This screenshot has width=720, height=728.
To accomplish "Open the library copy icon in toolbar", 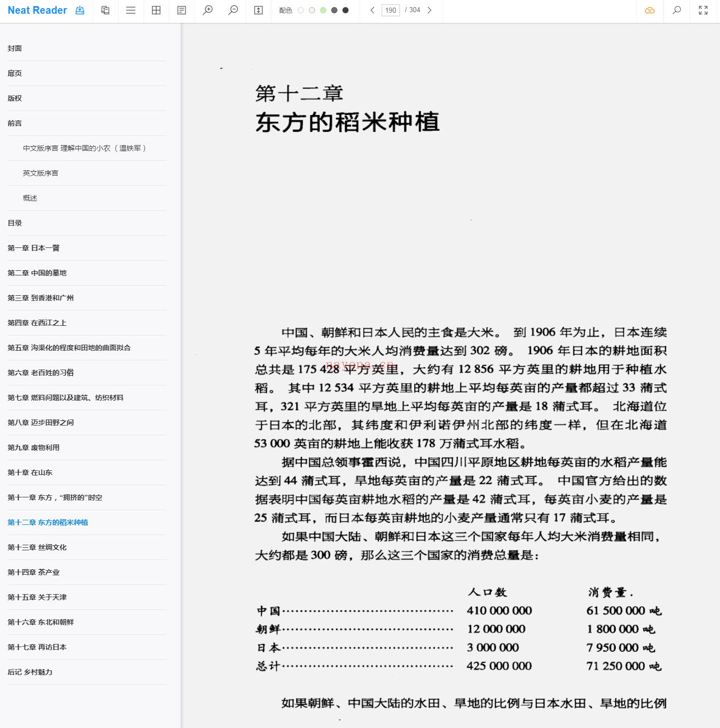I will [x=105, y=10].
